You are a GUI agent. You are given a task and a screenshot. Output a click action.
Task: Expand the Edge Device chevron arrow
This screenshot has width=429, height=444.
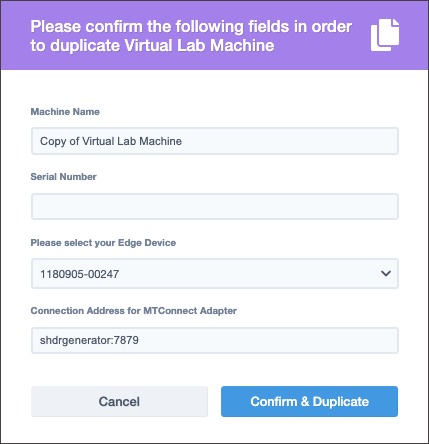click(x=386, y=274)
